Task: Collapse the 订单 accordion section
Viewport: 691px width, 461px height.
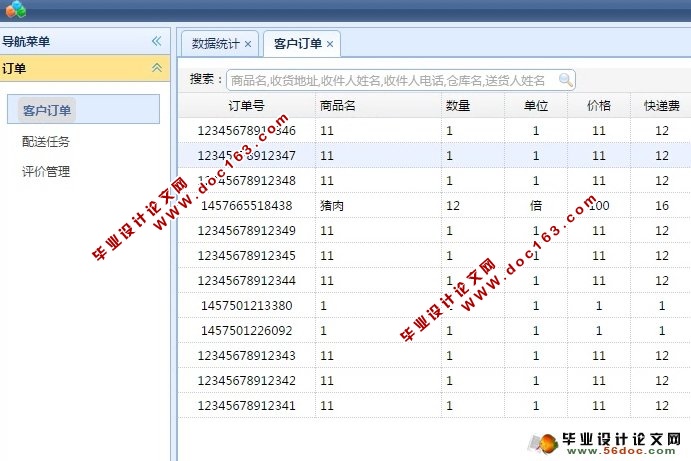Action: 156,68
